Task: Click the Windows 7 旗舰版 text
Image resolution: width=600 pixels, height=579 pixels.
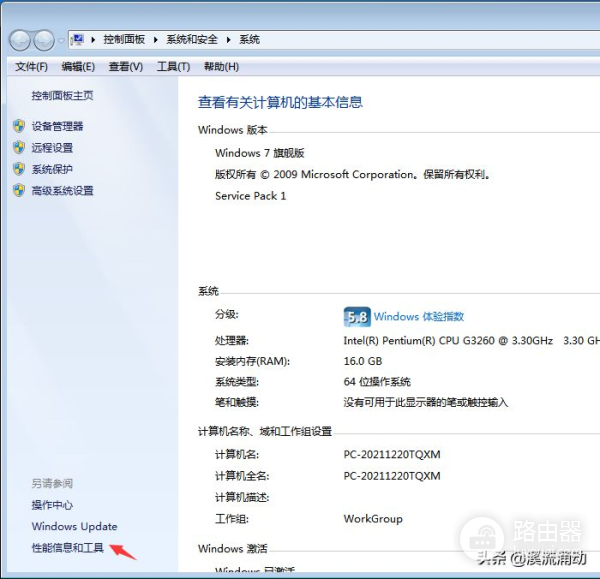Action: (260, 153)
